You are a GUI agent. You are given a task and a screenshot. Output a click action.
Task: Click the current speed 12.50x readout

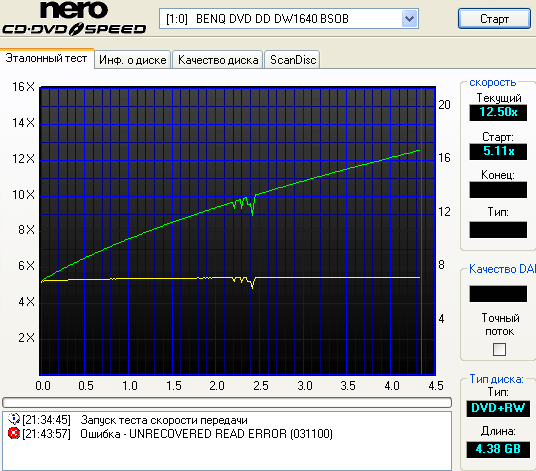tap(498, 112)
